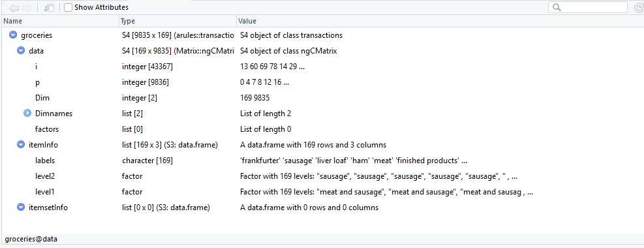The width and height of the screenshot is (644, 248).
Task: Click the magnifier icon in the search box
Action: 557,7
